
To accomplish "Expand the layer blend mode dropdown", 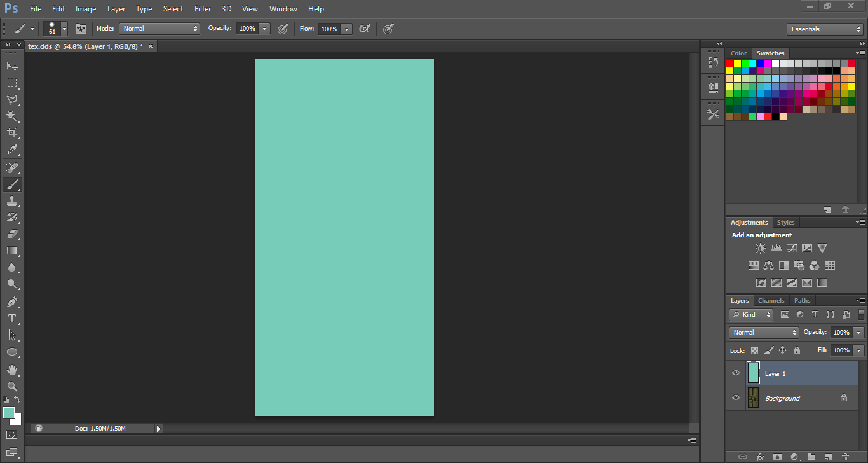I will (x=764, y=333).
